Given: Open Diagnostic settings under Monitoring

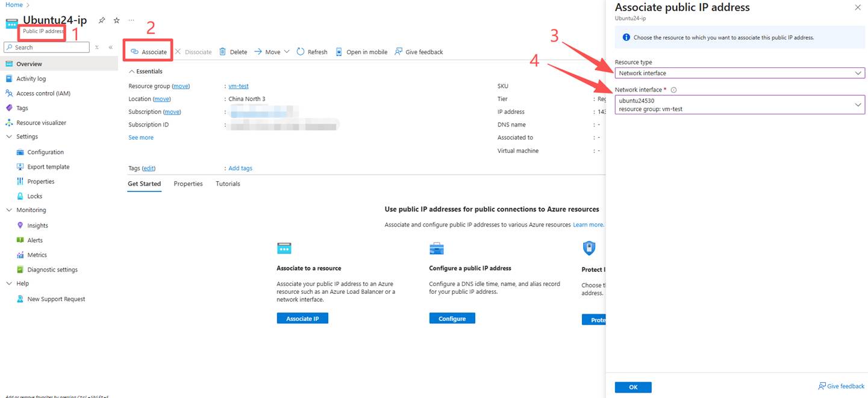Looking at the screenshot, I should tap(52, 270).
